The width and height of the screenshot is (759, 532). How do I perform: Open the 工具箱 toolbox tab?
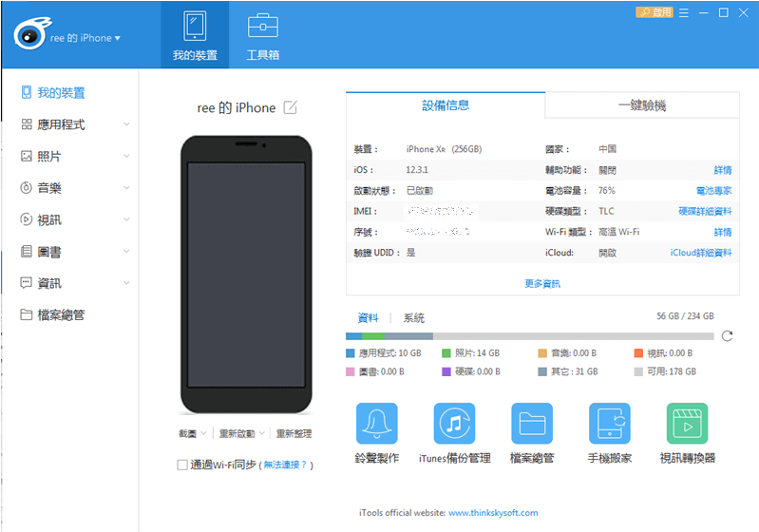point(263,35)
